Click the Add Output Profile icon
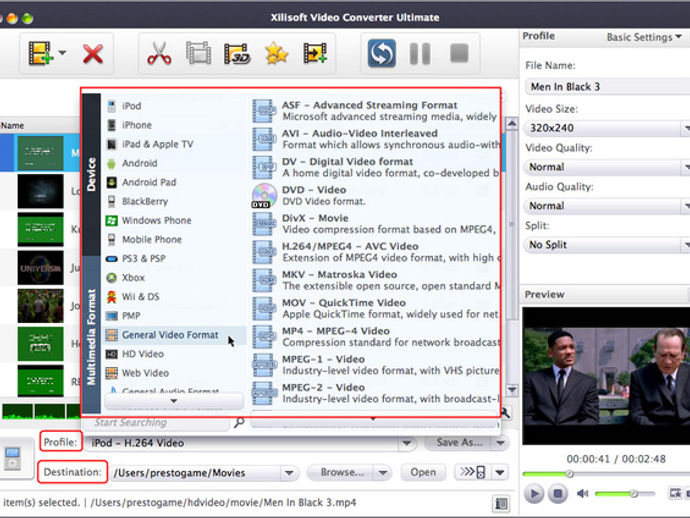This screenshot has height=518, width=690. click(x=315, y=53)
